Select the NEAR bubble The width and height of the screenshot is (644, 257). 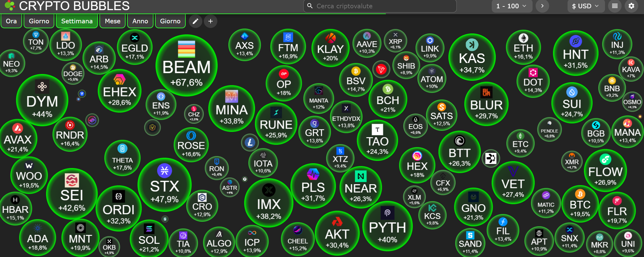pyautogui.click(x=361, y=187)
